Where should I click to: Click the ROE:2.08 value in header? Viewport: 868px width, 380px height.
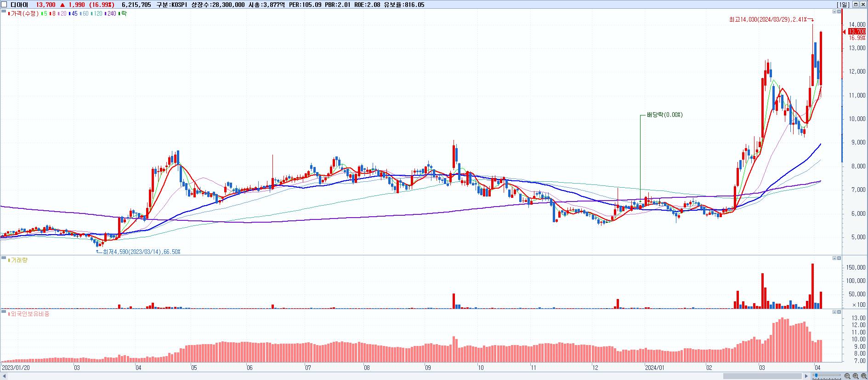pos(368,5)
